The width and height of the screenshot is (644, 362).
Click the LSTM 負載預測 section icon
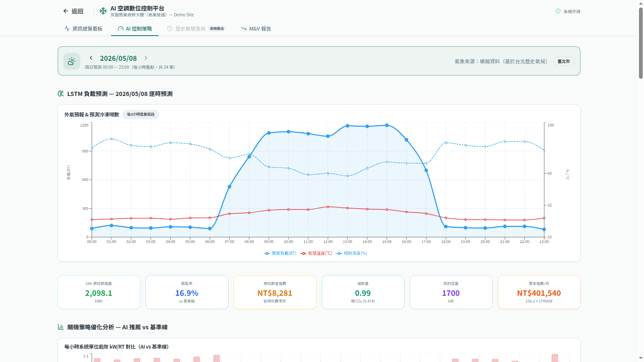click(61, 93)
